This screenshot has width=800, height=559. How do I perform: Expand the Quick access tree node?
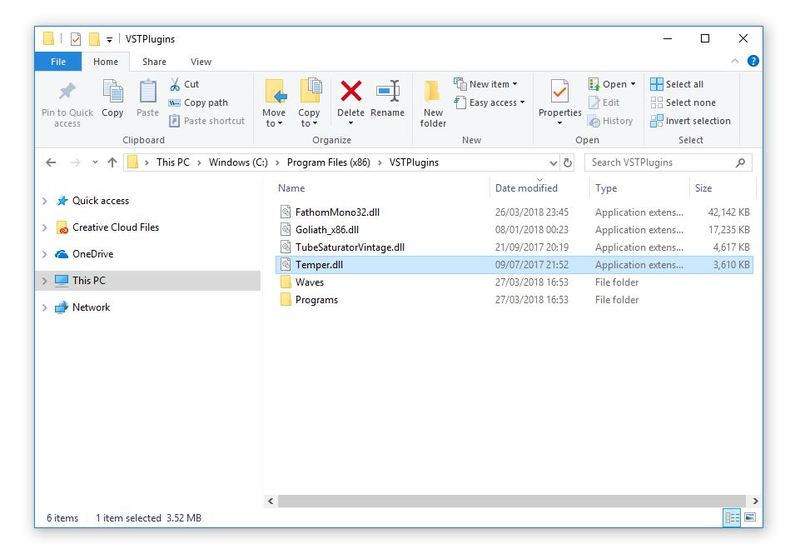[x=45, y=201]
